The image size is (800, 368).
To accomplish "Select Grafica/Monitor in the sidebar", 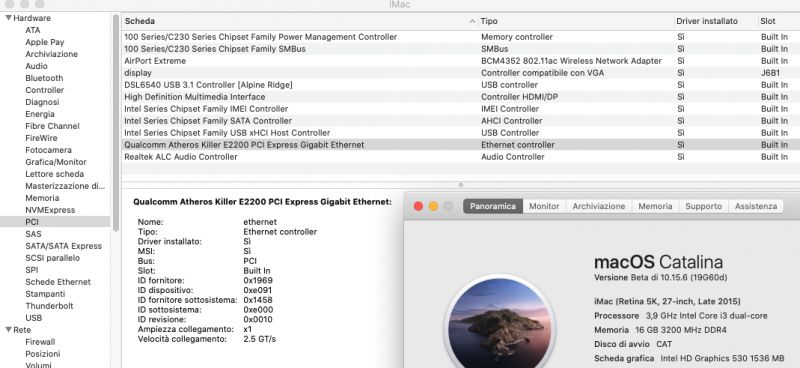I will (x=56, y=162).
